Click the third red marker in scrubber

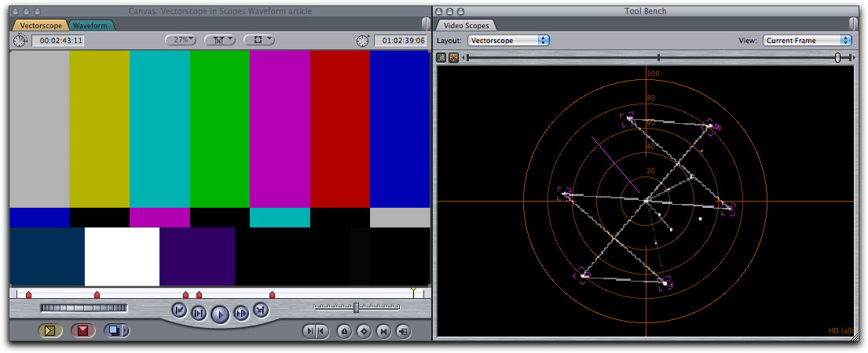tap(185, 295)
